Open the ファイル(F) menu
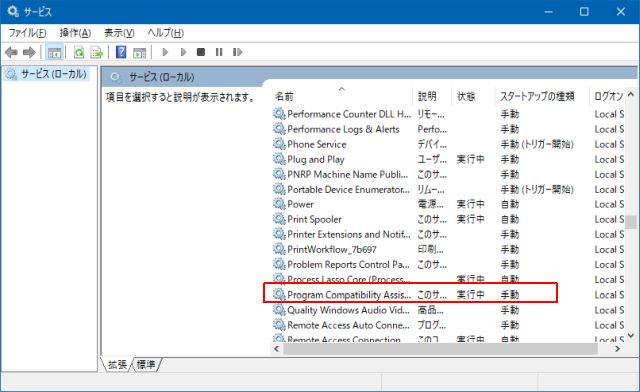Screen dimensions: 640x392 27,33
